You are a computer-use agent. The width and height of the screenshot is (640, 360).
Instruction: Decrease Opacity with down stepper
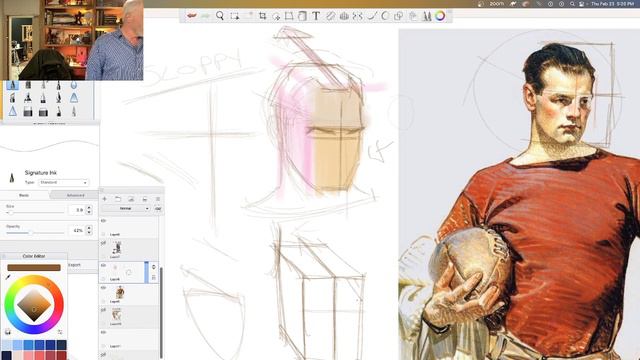[89, 233]
